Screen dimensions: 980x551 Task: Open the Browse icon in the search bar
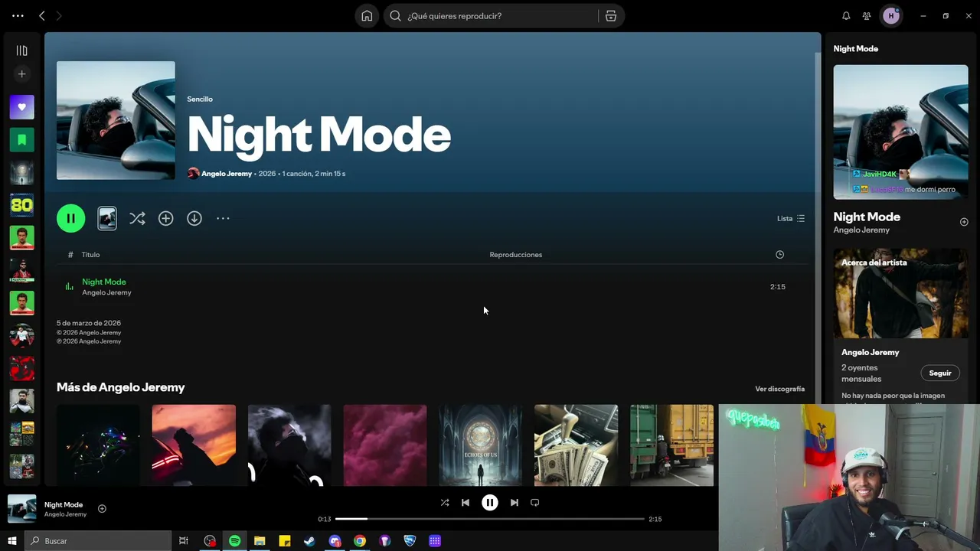pyautogui.click(x=611, y=16)
